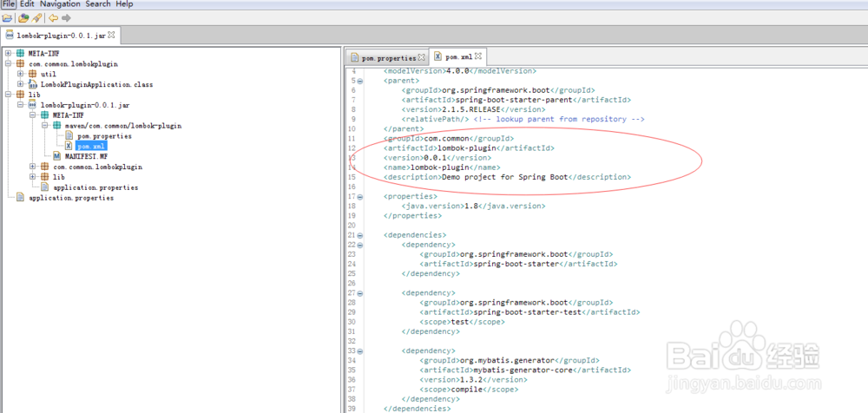This screenshot has height=413, width=868.
Task: Click the top-level application.properties file icon
Action: [x=21, y=198]
